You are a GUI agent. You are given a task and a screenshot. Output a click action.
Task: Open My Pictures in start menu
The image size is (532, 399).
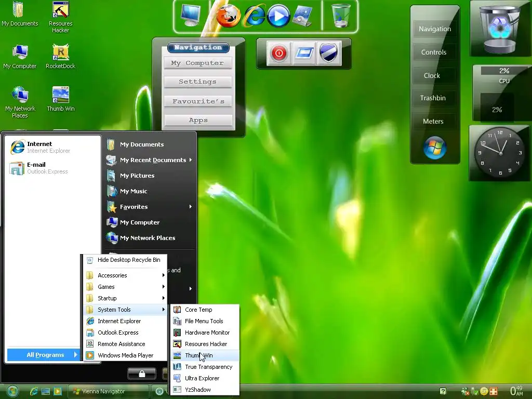149,176
